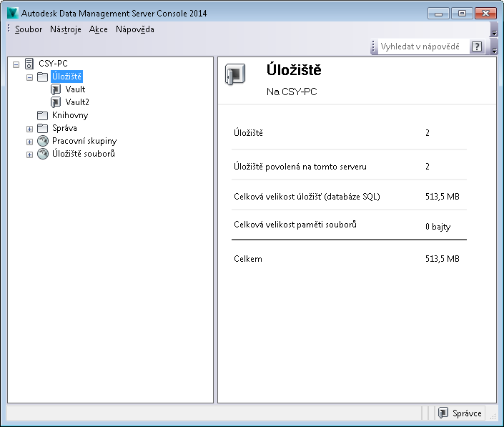Click the help search toolbar grip handle
Screen dimensions: 504x427
tap(373, 46)
